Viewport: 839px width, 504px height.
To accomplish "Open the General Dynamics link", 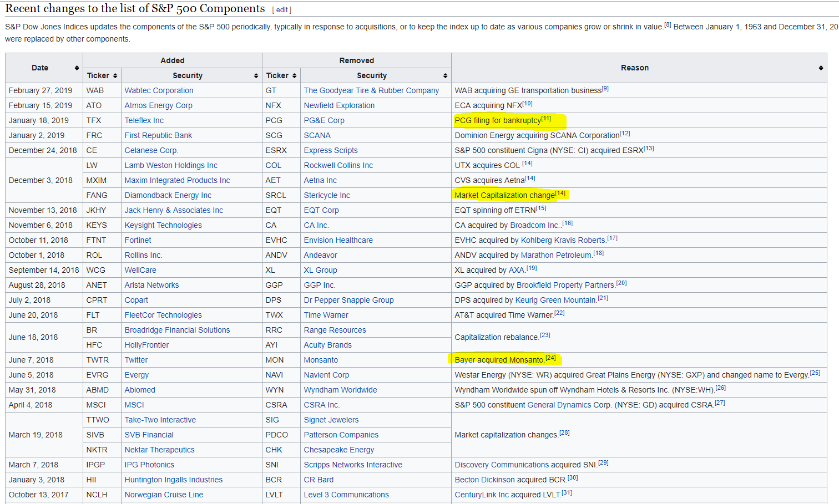I will (x=559, y=405).
